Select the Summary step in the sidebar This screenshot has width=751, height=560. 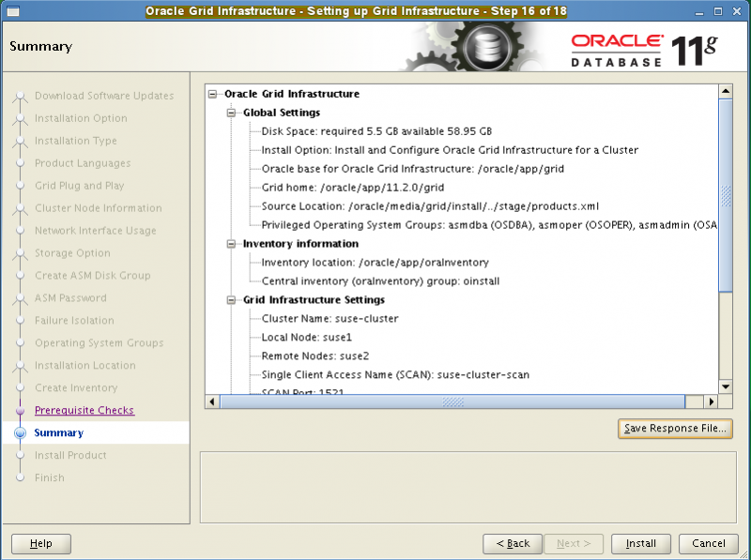pyautogui.click(x=59, y=432)
